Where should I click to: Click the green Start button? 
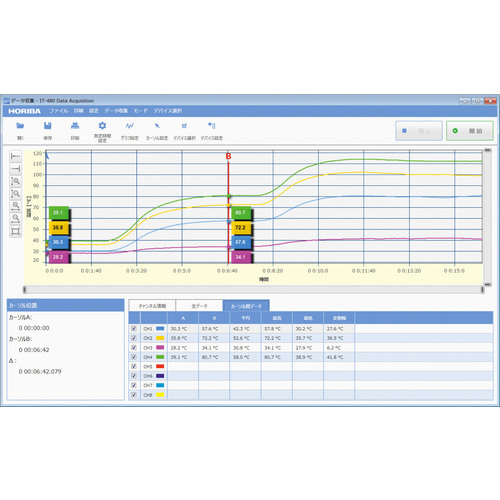[470, 131]
